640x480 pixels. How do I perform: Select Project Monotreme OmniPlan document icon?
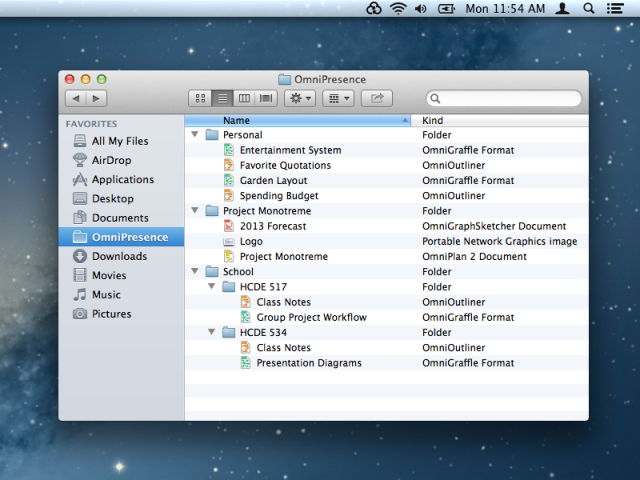pyautogui.click(x=229, y=256)
